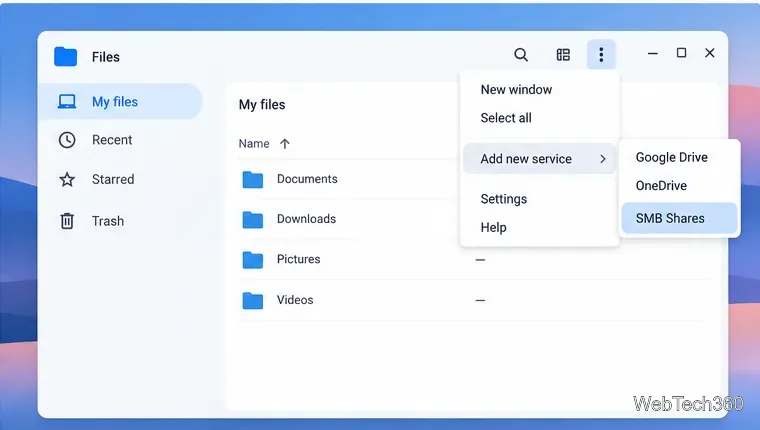Close the Files window
The height and width of the screenshot is (430, 760).
[710, 53]
